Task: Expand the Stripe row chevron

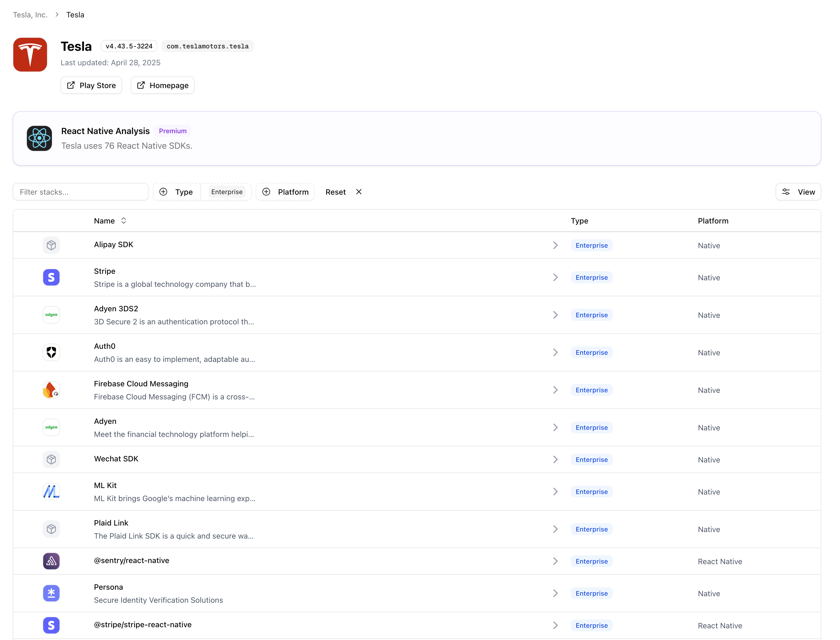Action: pyautogui.click(x=556, y=277)
